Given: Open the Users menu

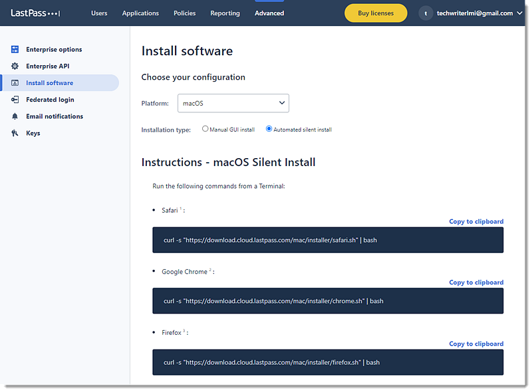Looking at the screenshot, I should pos(99,13).
